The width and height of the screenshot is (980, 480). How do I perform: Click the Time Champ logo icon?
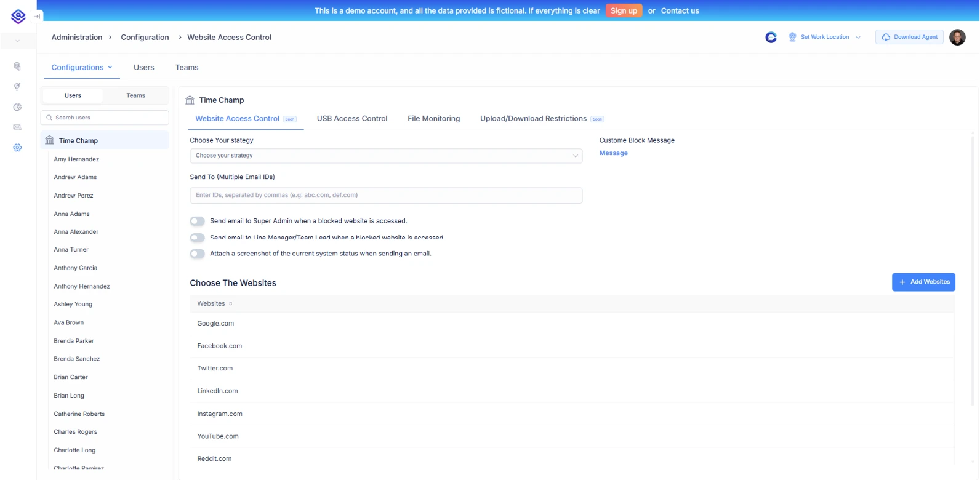[x=18, y=17]
